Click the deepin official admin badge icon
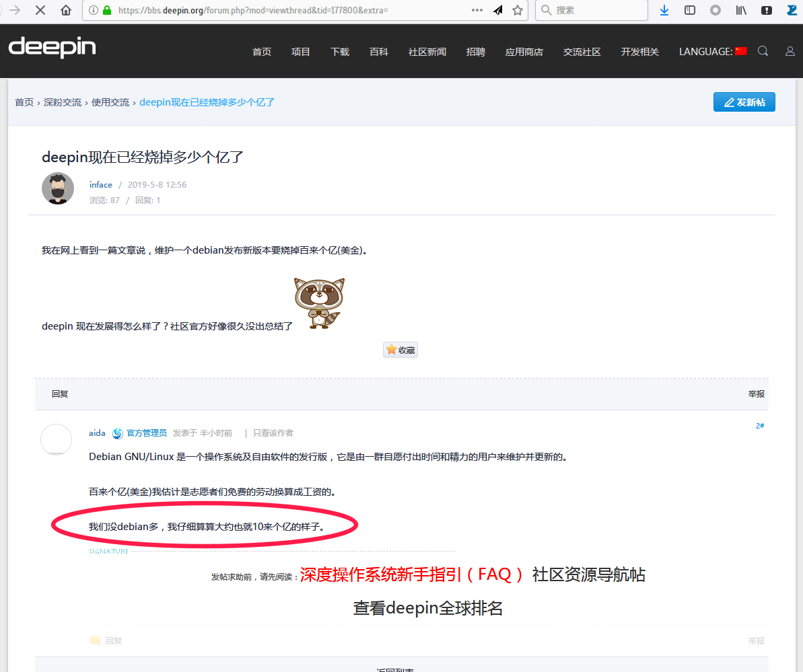 coord(118,433)
